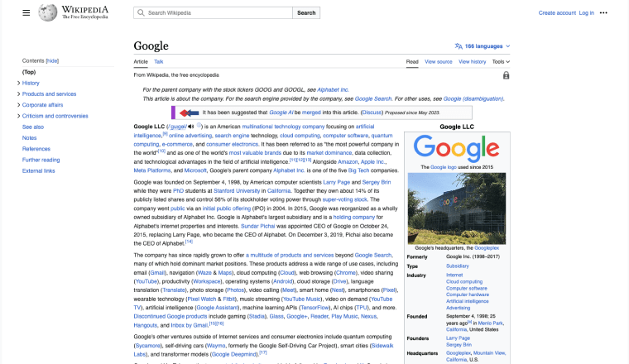Click the search magnifier icon
Image resolution: width=629 pixels, height=364 pixels.
tap(141, 13)
